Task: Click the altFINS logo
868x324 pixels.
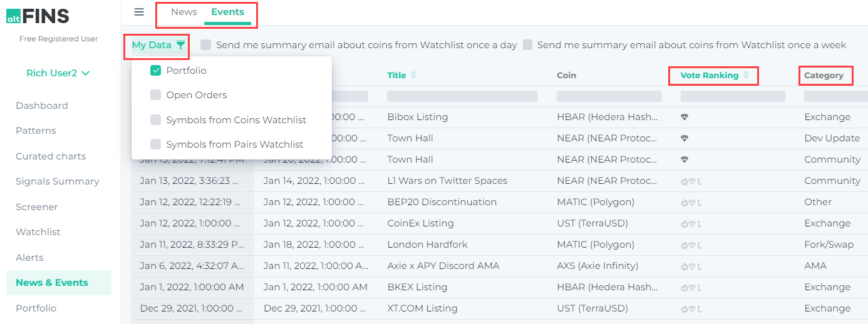Action: 38,16
